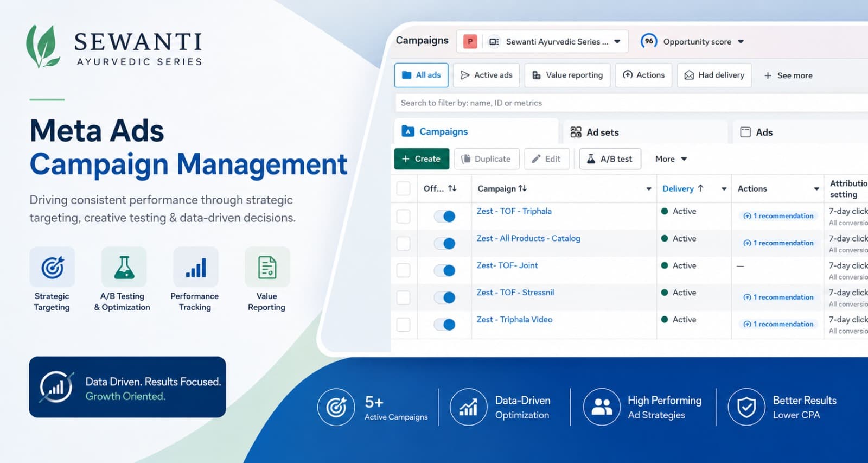Disable the Zest- TOF- Joint campaign toggle
This screenshot has width=868, height=463.
[445, 270]
